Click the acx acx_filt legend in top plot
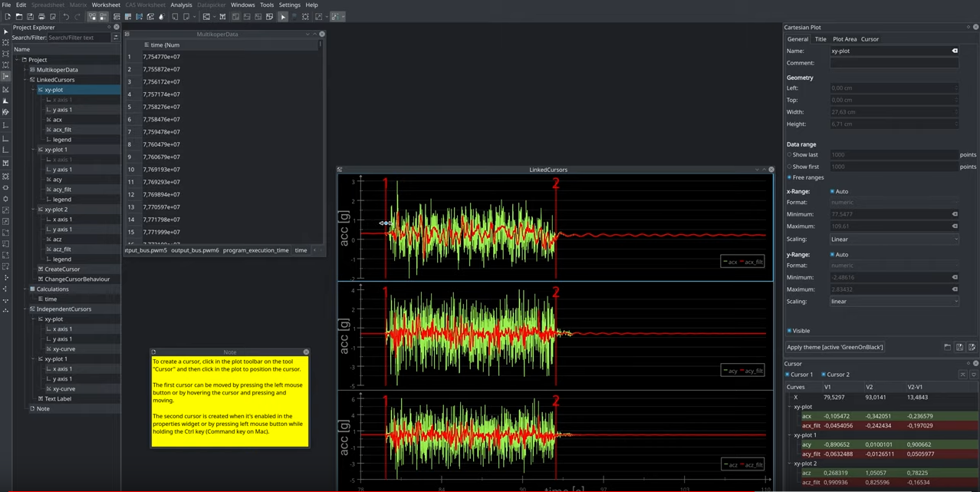The width and height of the screenshot is (980, 492). [742, 262]
